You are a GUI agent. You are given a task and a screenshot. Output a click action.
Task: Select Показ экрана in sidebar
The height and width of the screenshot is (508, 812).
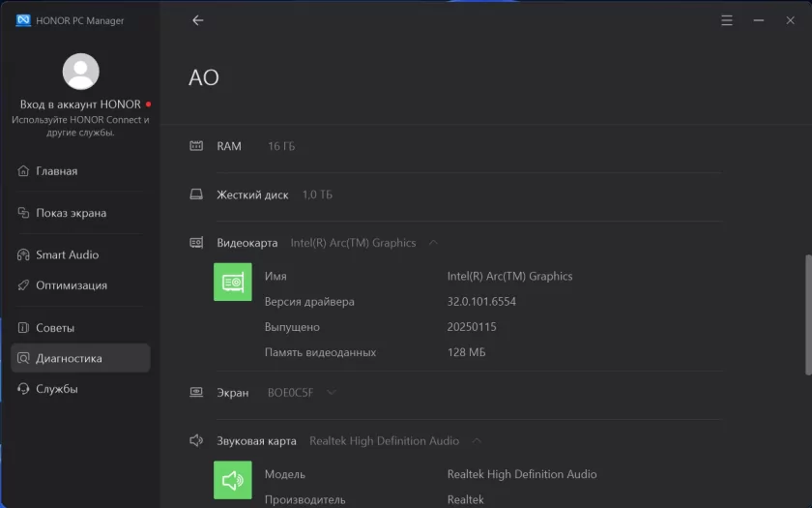[x=71, y=213]
